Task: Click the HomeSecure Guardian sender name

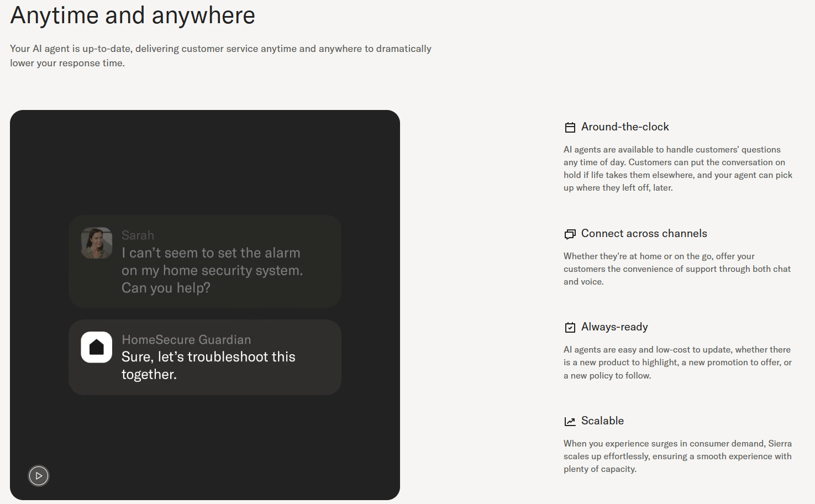Action: click(x=186, y=340)
